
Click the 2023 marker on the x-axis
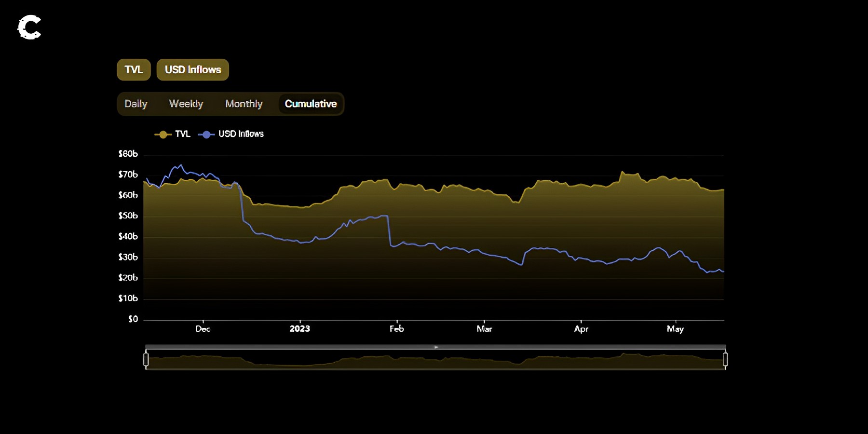pos(299,329)
